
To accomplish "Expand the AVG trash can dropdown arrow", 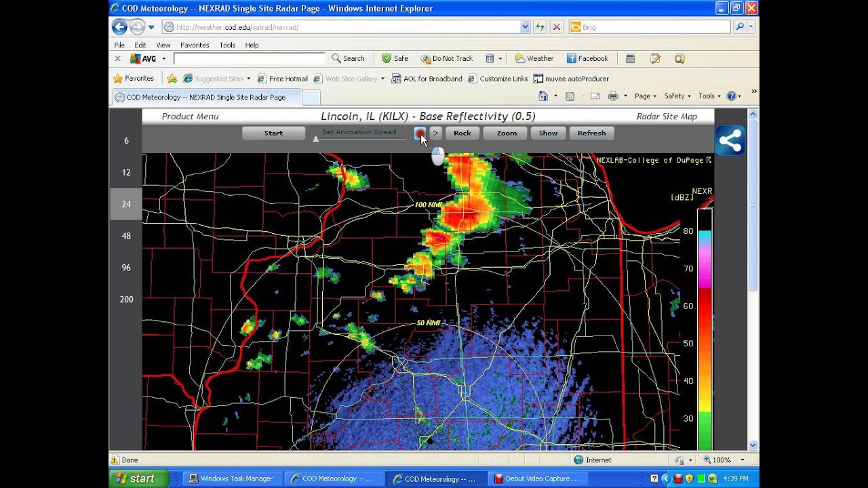I will tap(500, 58).
